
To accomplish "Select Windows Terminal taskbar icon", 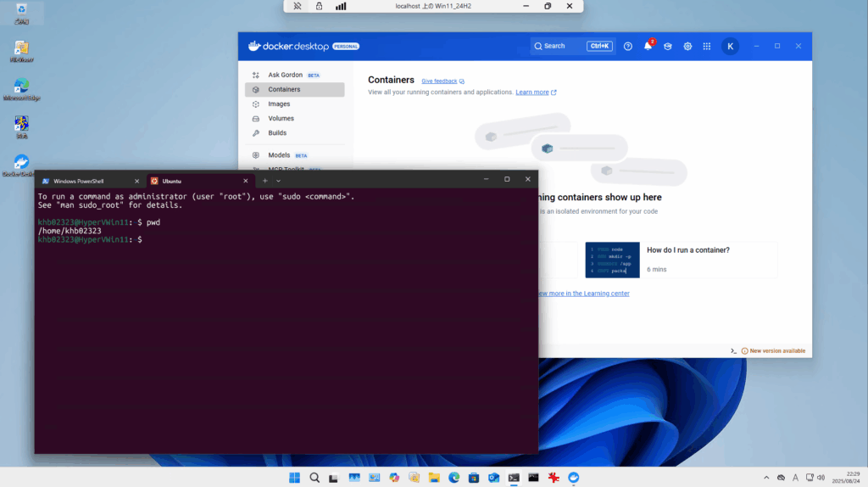I will click(x=514, y=478).
